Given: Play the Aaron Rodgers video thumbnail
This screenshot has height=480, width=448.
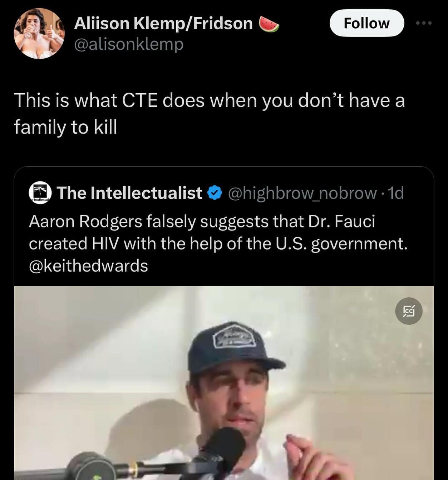Looking at the screenshot, I should pyautogui.click(x=224, y=383).
